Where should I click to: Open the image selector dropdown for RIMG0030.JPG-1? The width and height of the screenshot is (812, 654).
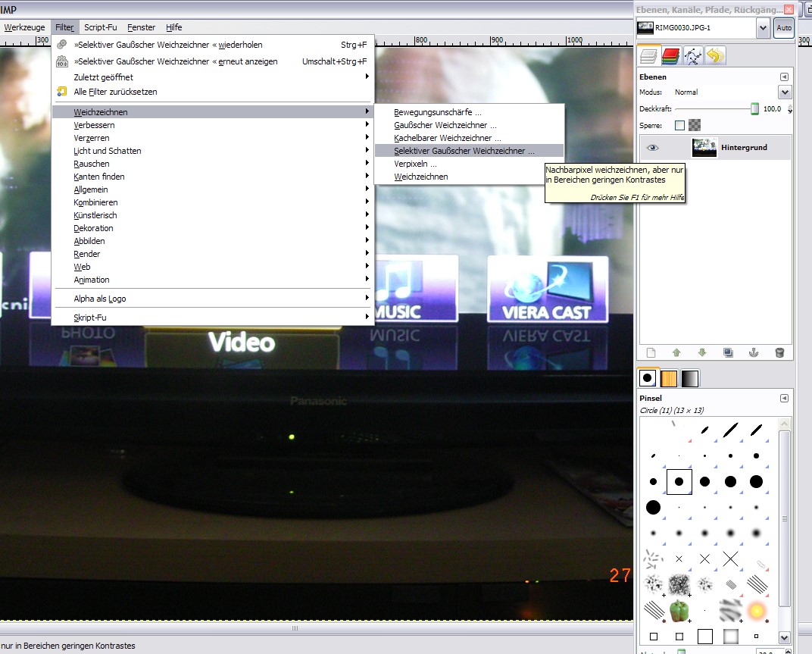click(762, 29)
